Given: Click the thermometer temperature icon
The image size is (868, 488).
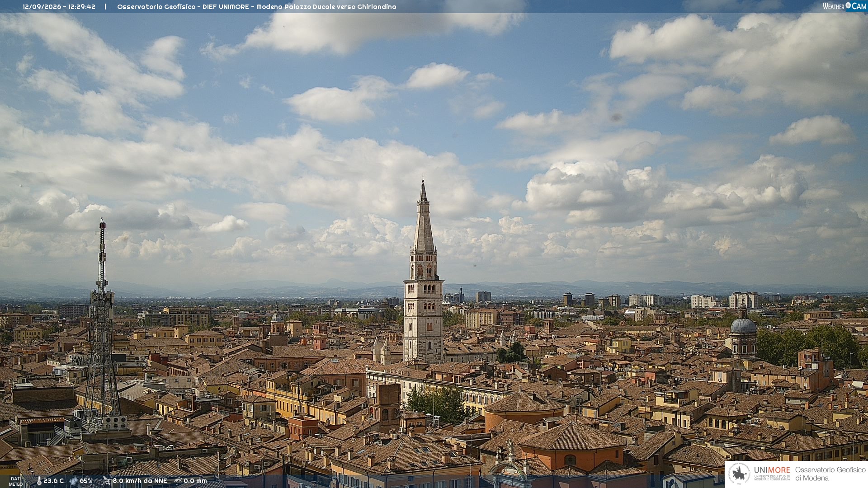Looking at the screenshot, I should (39, 481).
